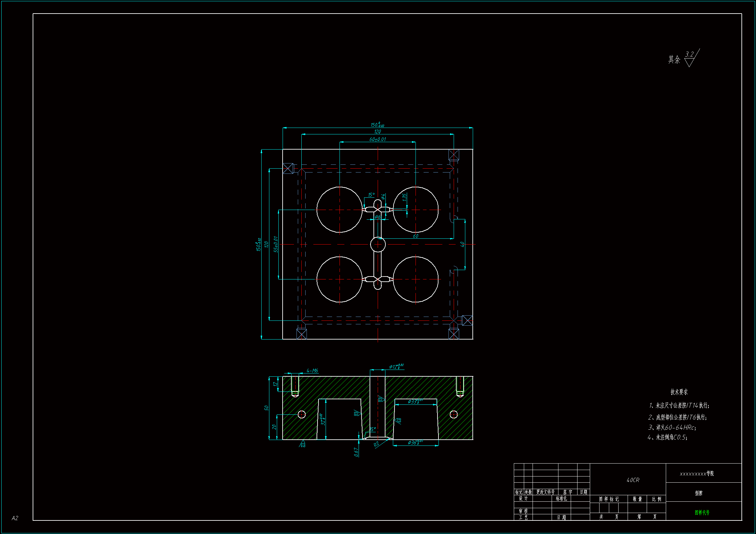
Task: Click the 3.2 surface roughness symbol
Action: click(x=689, y=58)
